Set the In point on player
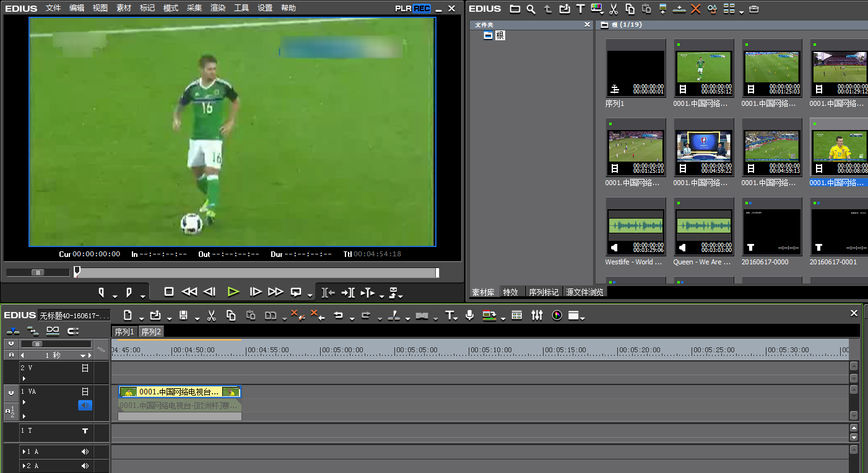 [x=102, y=292]
